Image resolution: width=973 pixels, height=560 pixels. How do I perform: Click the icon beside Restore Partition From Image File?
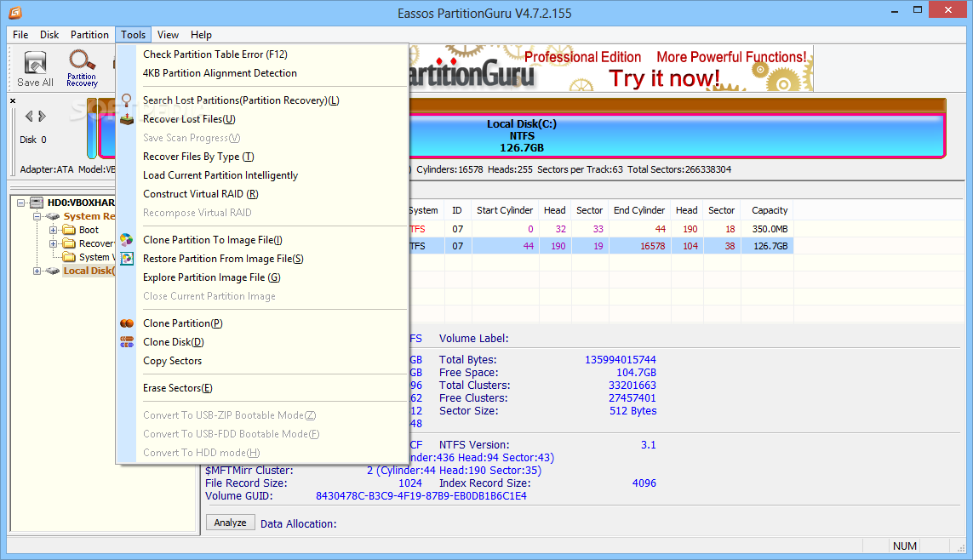coord(127,259)
